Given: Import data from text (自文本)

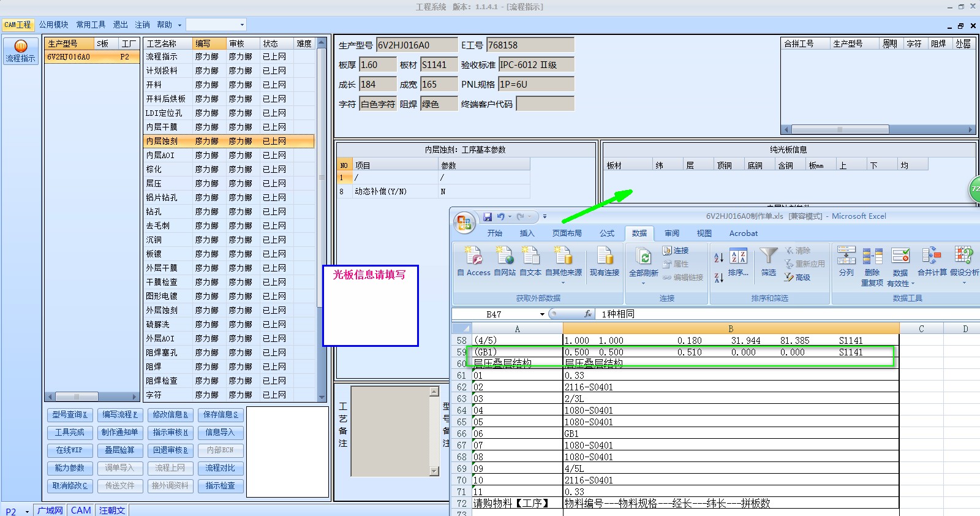Looking at the screenshot, I should point(530,261).
